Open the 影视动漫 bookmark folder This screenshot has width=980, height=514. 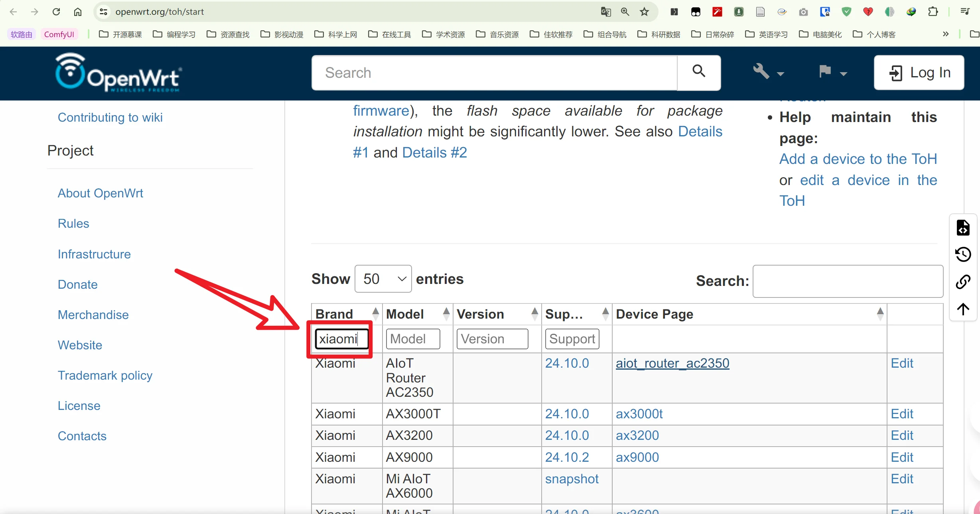282,34
